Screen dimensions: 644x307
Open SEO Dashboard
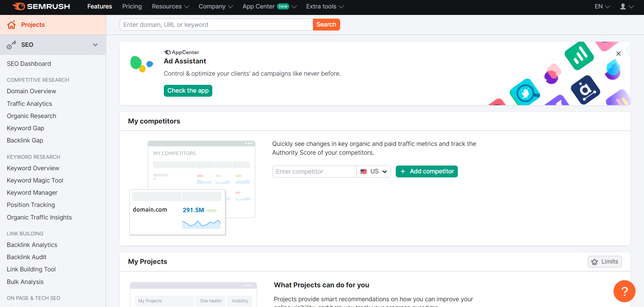29,64
